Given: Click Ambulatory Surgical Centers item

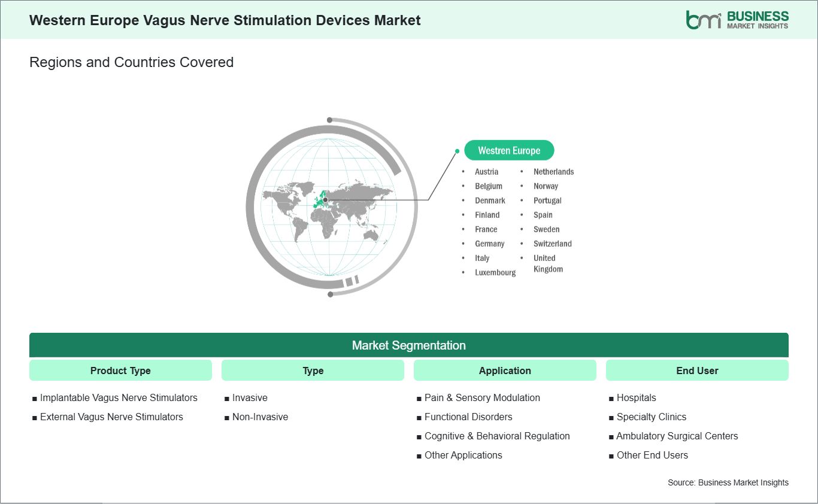Looking at the screenshot, I should tap(677, 436).
